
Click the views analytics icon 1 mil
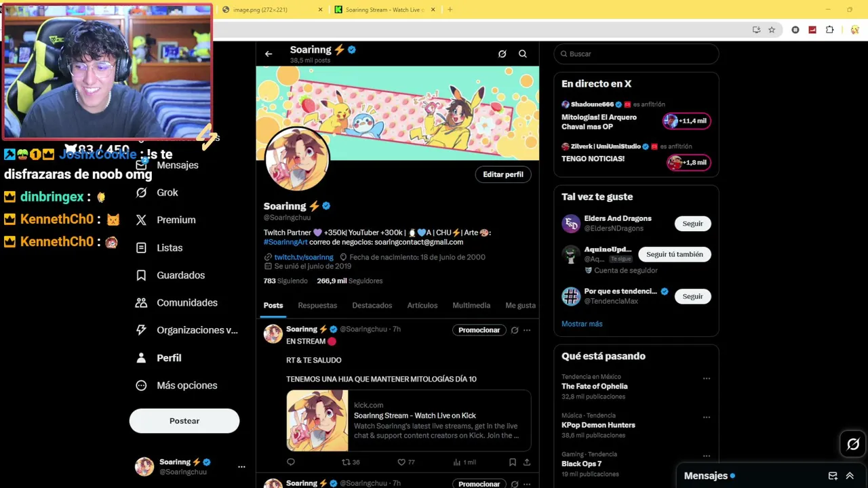pyautogui.click(x=465, y=462)
